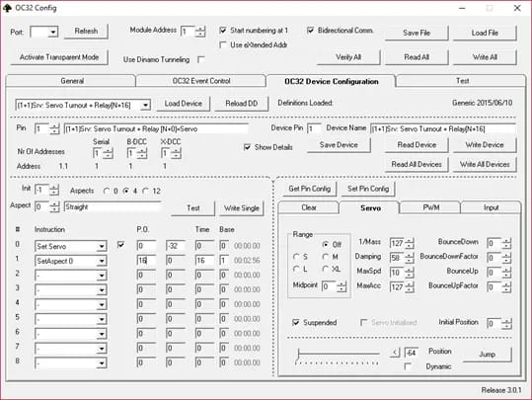Click Test button beside aspect name

click(192, 208)
